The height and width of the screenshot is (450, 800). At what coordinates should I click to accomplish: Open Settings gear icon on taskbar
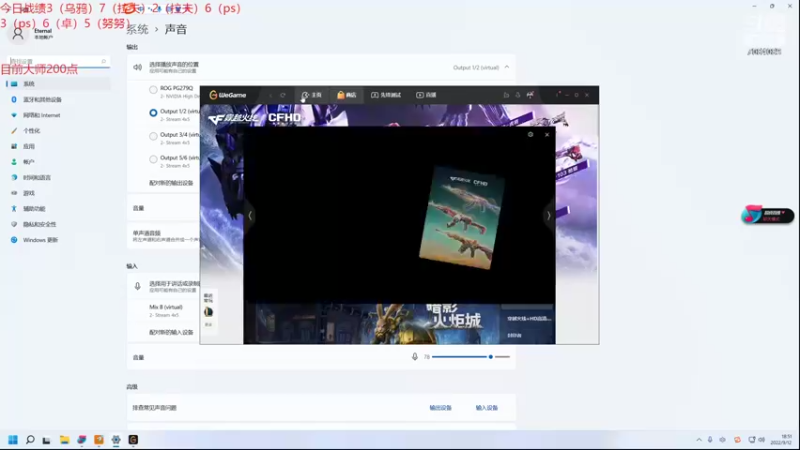pyautogui.click(x=116, y=440)
